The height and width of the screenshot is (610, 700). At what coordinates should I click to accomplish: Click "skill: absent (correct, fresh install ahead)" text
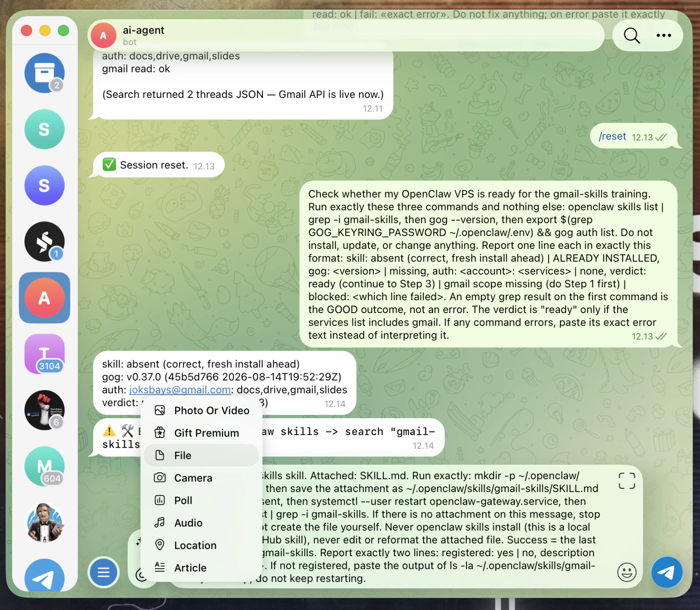201,364
